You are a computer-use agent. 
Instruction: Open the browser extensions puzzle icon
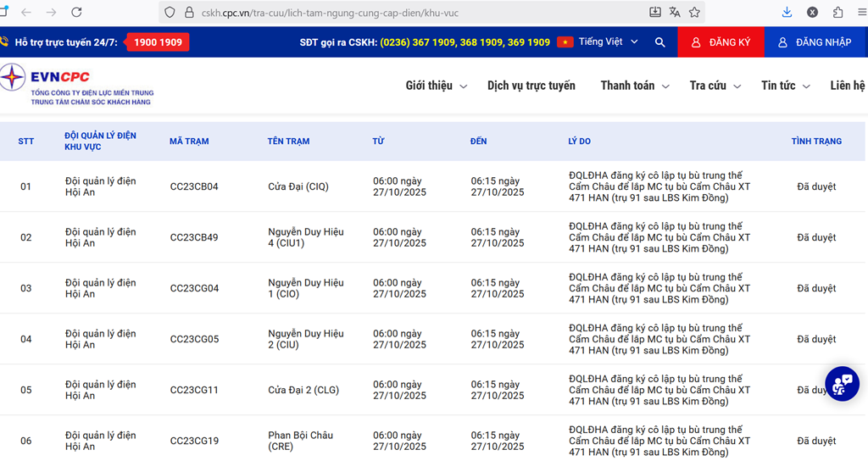837,13
